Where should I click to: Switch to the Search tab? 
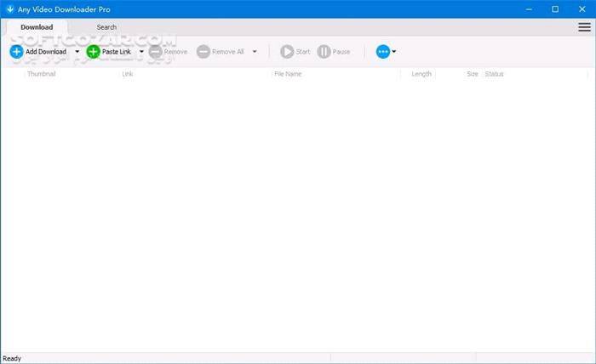106,27
